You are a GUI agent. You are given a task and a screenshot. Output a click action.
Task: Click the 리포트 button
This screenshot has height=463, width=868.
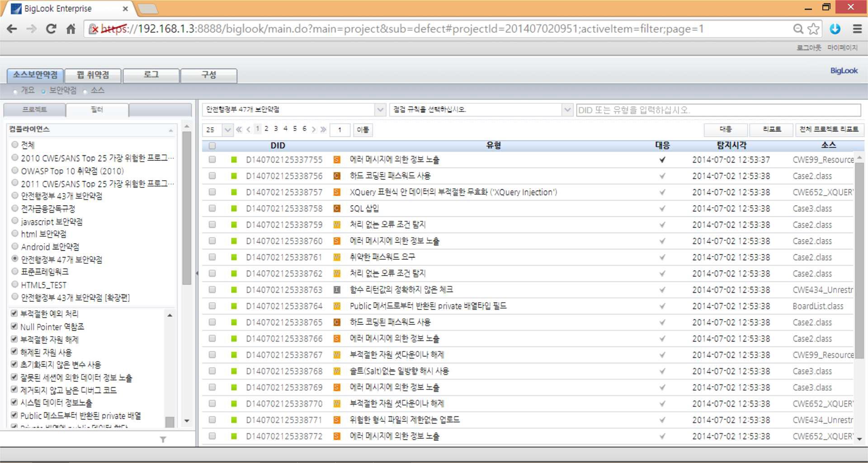click(x=772, y=129)
